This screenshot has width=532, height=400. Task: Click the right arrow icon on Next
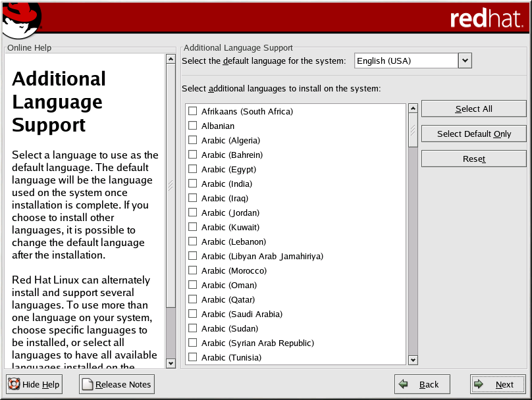(x=479, y=384)
